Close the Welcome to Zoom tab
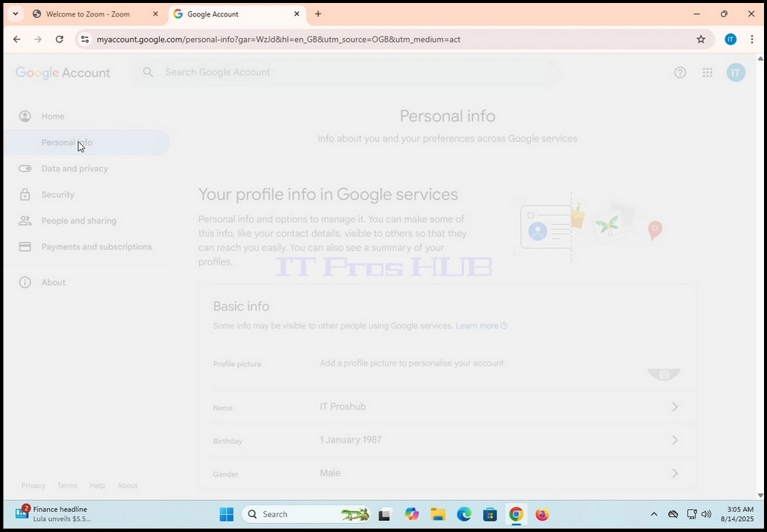The width and height of the screenshot is (767, 532). click(155, 13)
